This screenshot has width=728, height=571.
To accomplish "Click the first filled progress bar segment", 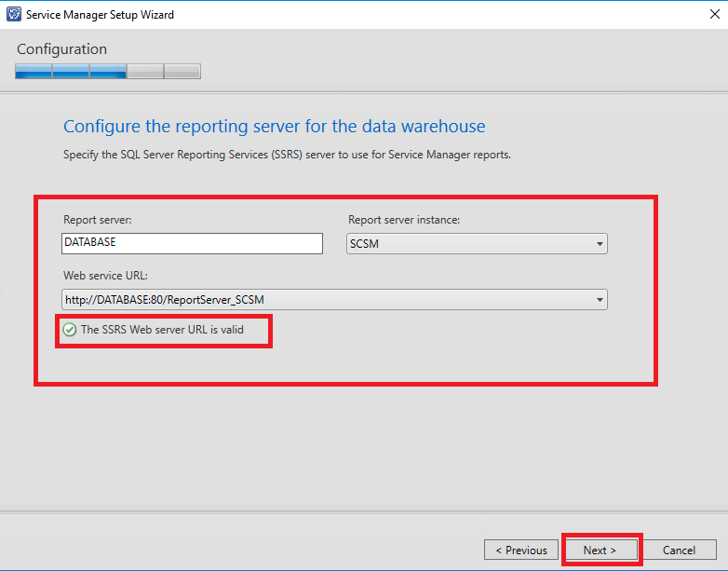I will 34,72.
